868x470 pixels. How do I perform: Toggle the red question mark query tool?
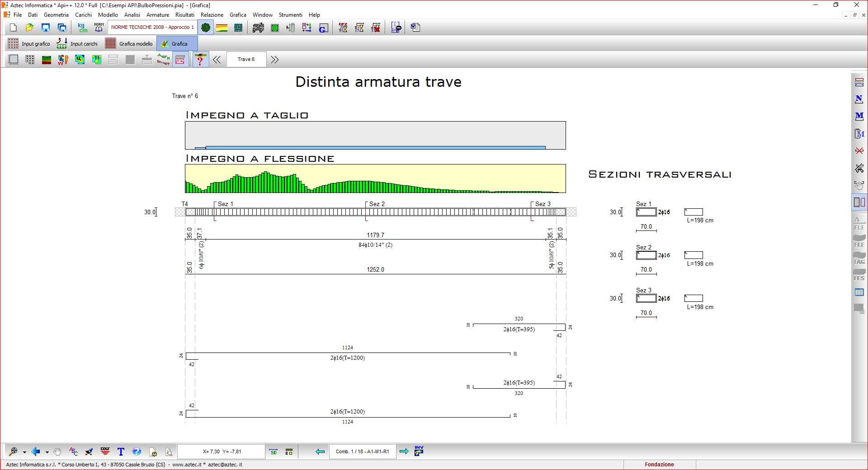tap(200, 60)
